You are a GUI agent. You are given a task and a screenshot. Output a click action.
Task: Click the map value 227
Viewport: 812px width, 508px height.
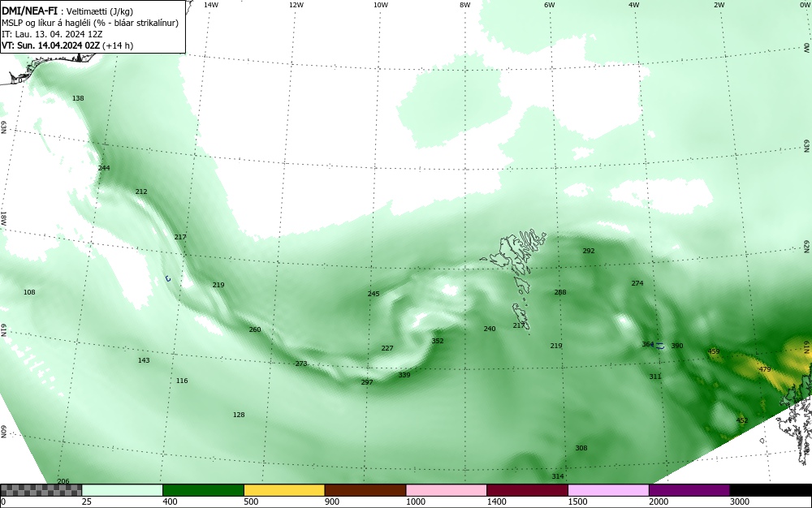click(x=387, y=348)
